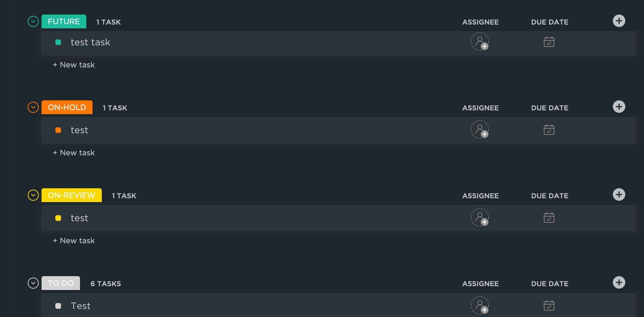Click teal status square of test task
Viewport: 644px width, 317px height.
tap(58, 42)
